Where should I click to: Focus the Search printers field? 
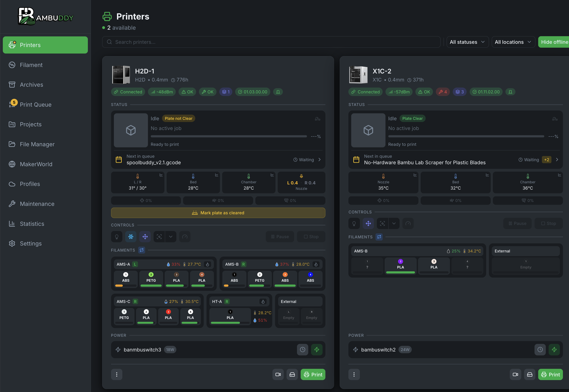[271, 42]
